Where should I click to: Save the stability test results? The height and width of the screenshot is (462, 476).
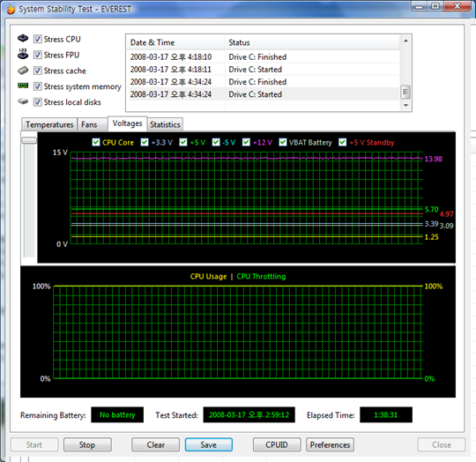pos(209,444)
